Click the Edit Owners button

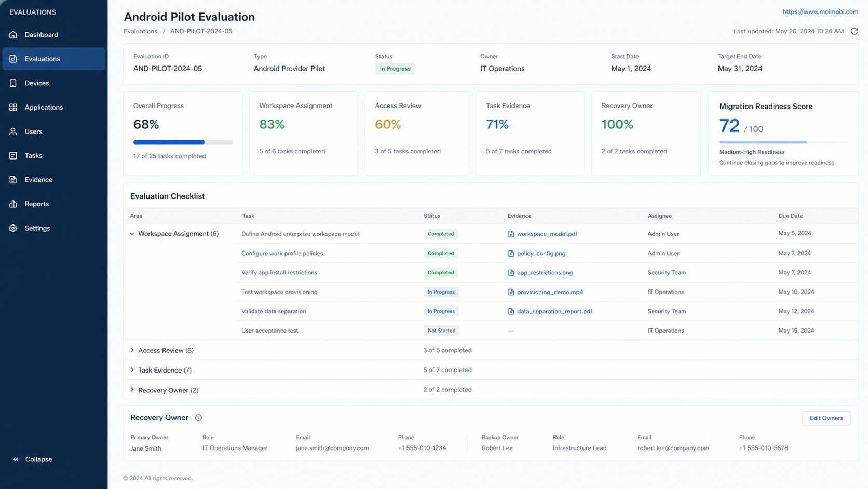coord(826,418)
